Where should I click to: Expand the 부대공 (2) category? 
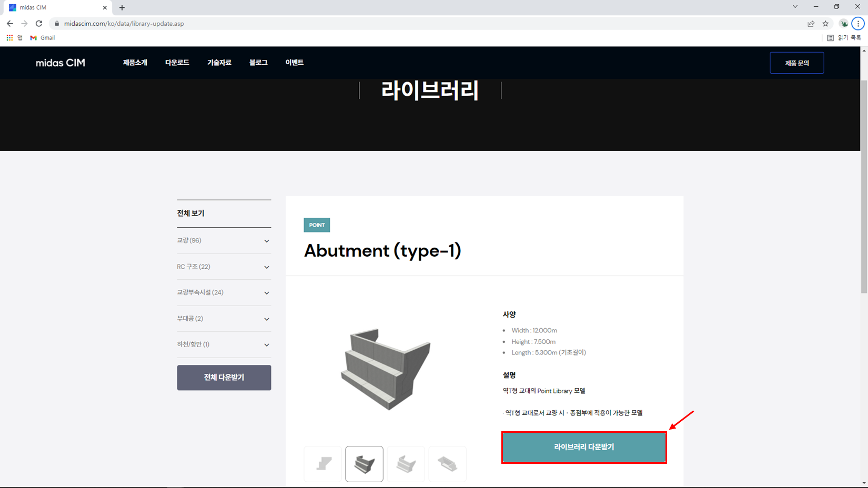224,319
